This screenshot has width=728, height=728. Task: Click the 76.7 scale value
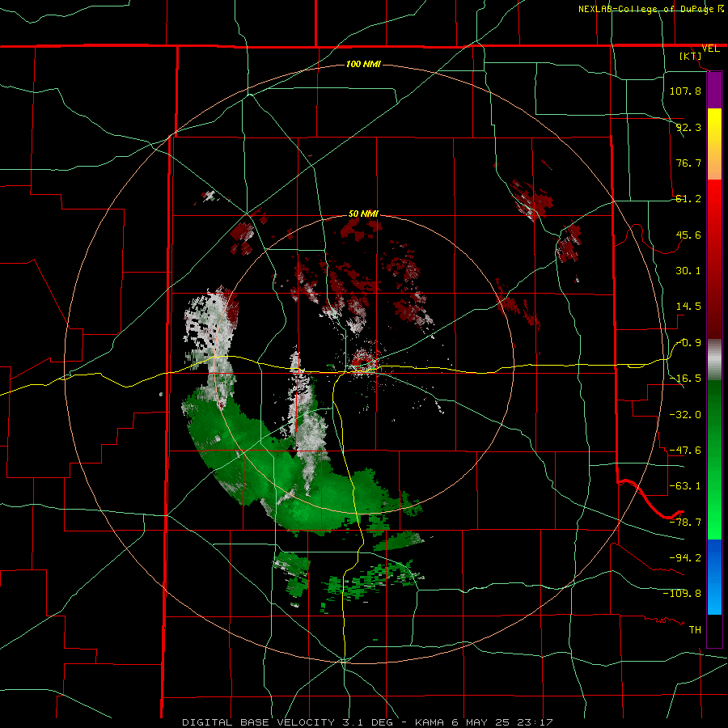(x=688, y=163)
